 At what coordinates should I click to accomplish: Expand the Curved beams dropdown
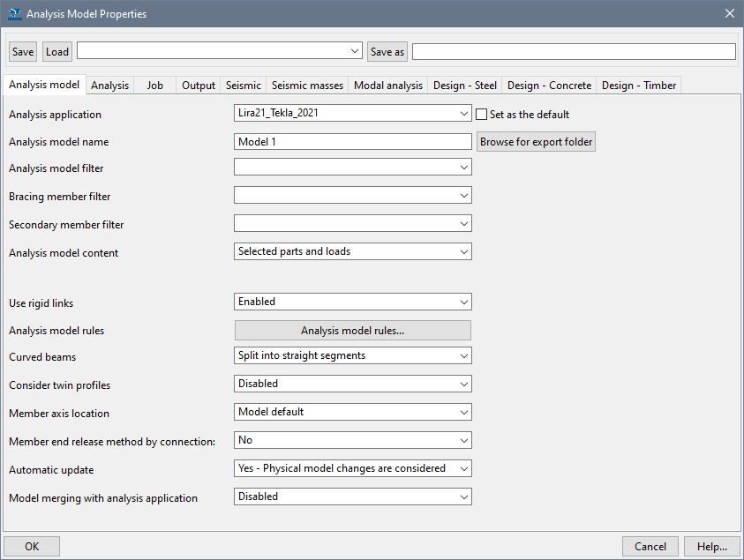point(352,356)
